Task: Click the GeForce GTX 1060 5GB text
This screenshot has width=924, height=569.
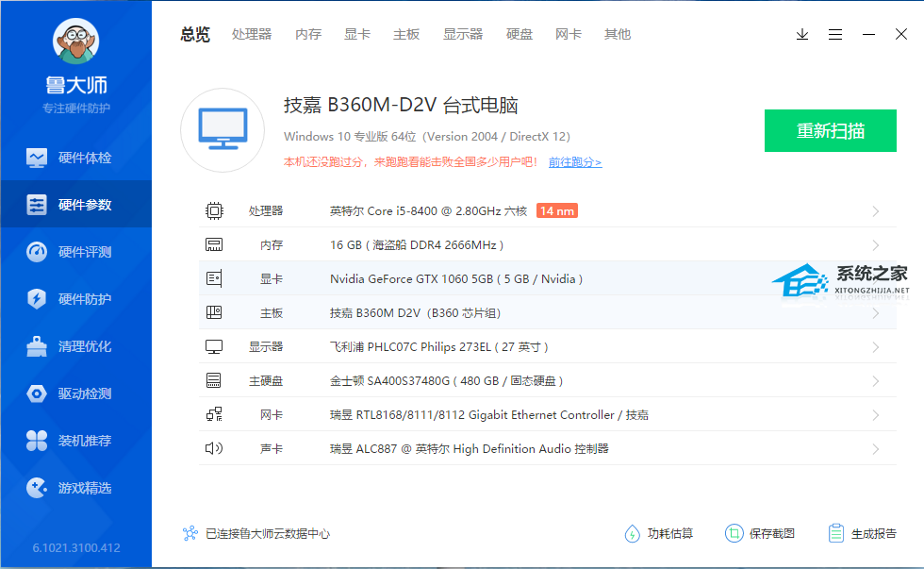Action: pyautogui.click(x=456, y=279)
